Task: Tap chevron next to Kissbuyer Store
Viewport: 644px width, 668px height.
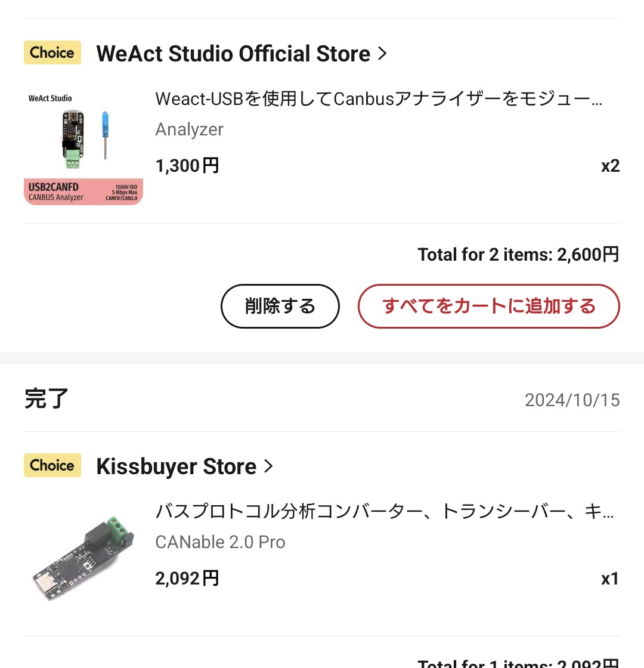Action: [268, 466]
